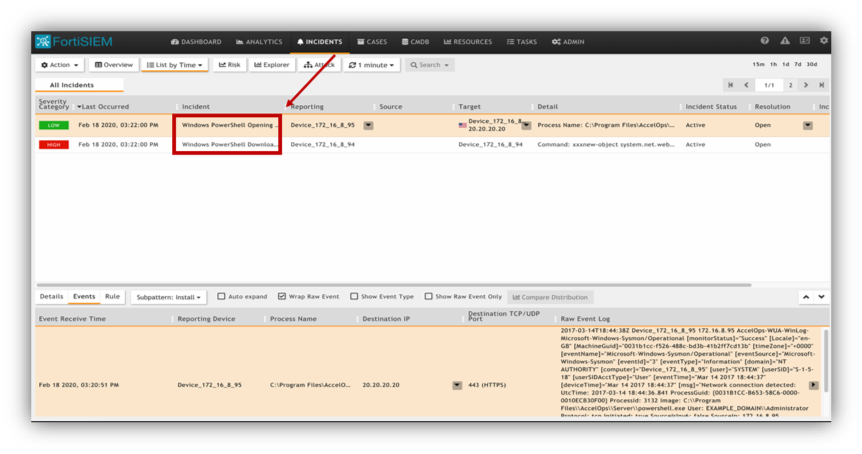Collapse the event details panel with the up arrow
The width and height of the screenshot is (862, 454).
pyautogui.click(x=805, y=297)
